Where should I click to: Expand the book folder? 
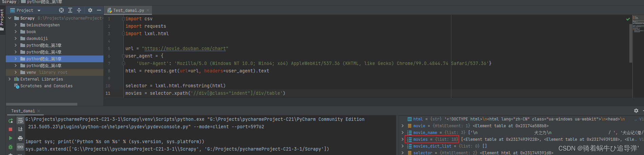(x=16, y=32)
